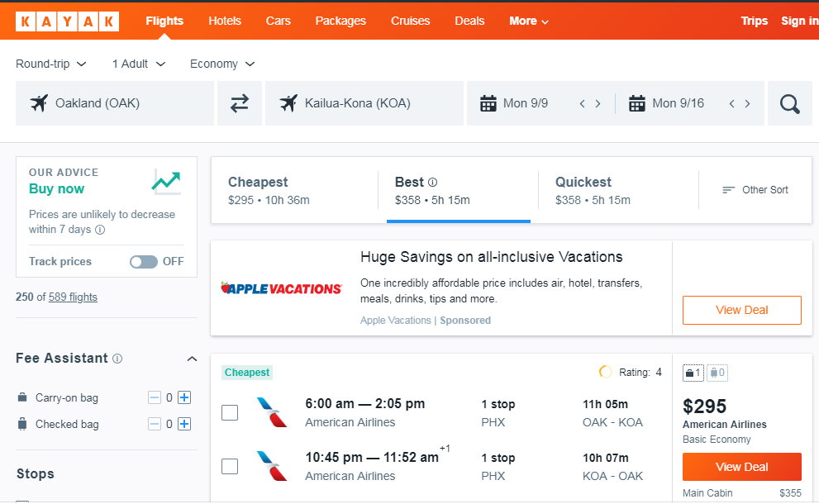The width and height of the screenshot is (819, 504).
Task: Open the More menu dropdown
Action: pyautogui.click(x=529, y=21)
